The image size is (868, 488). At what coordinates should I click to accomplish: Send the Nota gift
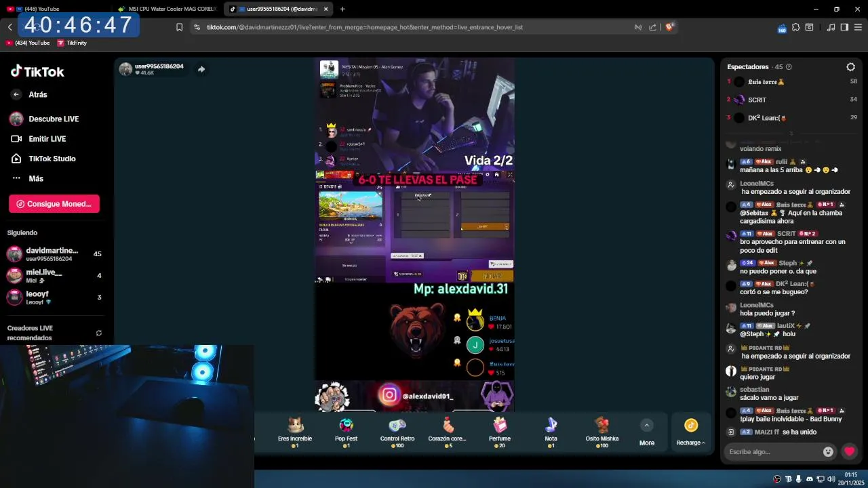(x=551, y=432)
